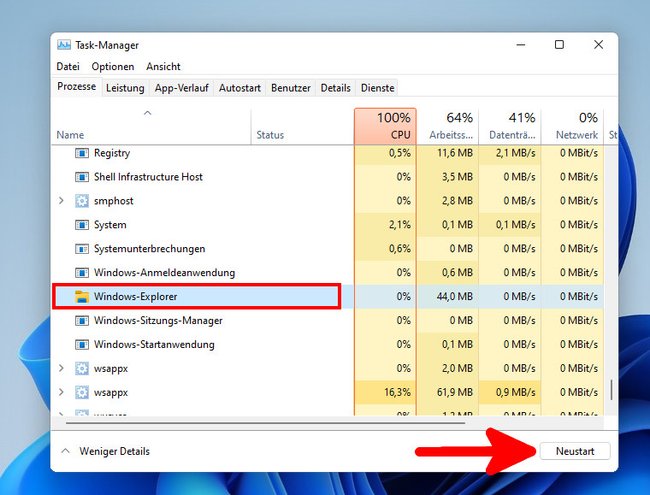Select the Systemunterbrechungen process name
650x495 pixels.
pos(149,249)
